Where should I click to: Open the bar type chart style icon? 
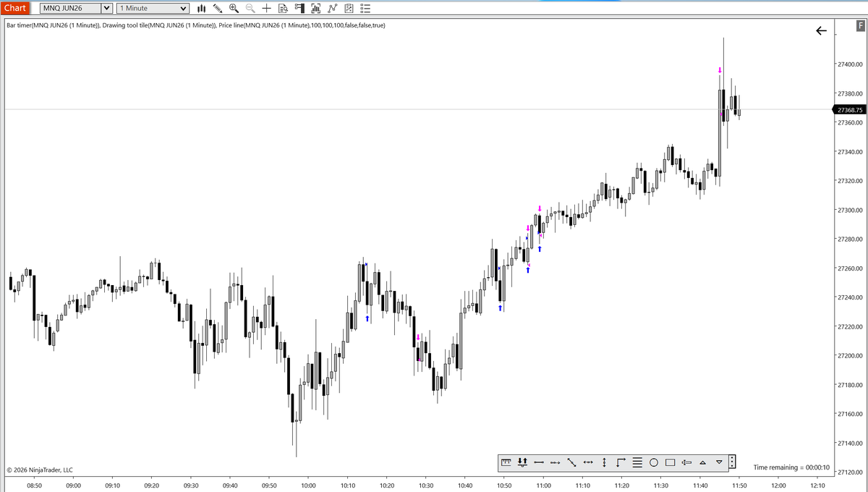[x=201, y=9]
